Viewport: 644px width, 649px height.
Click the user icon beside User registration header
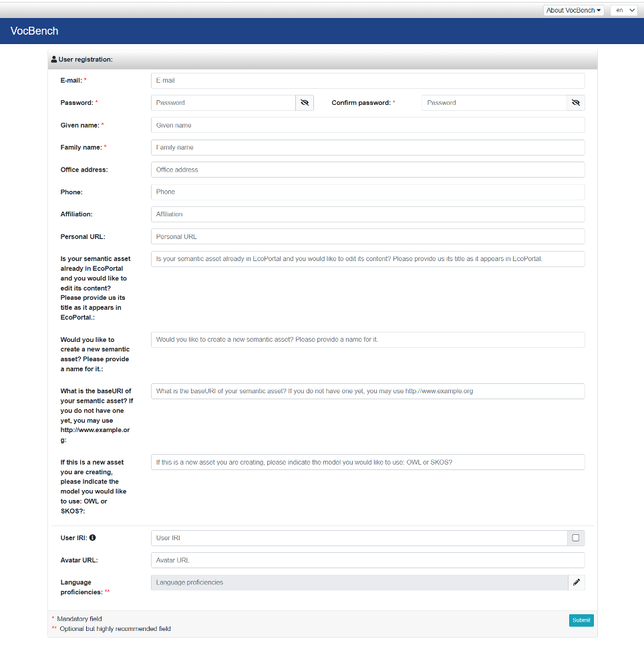click(x=53, y=59)
